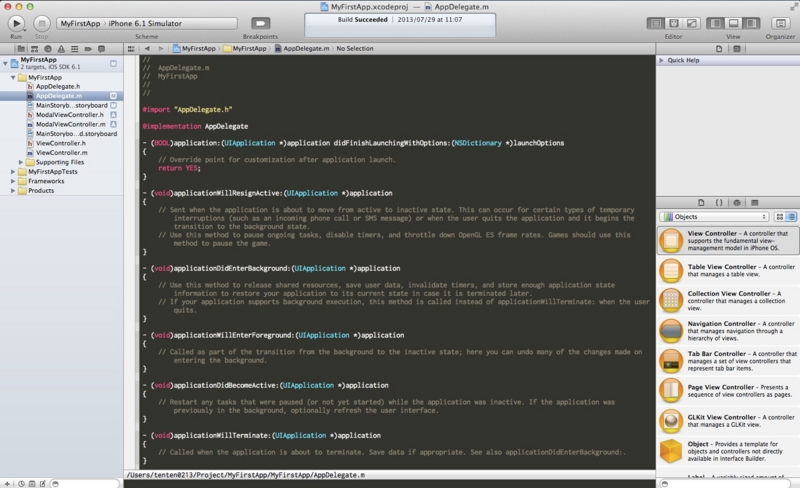The image size is (800, 488).
Task: Go forward in editor history
Action: tap(161, 48)
